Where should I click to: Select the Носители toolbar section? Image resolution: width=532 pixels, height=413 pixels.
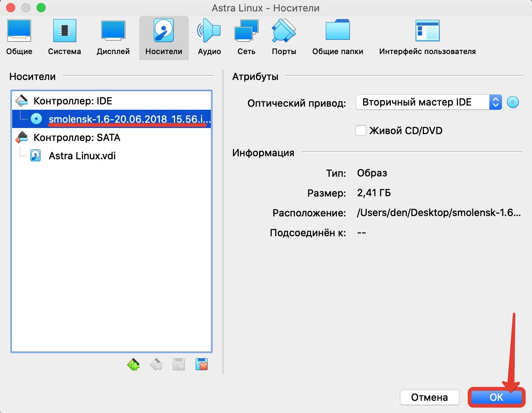[x=164, y=38]
